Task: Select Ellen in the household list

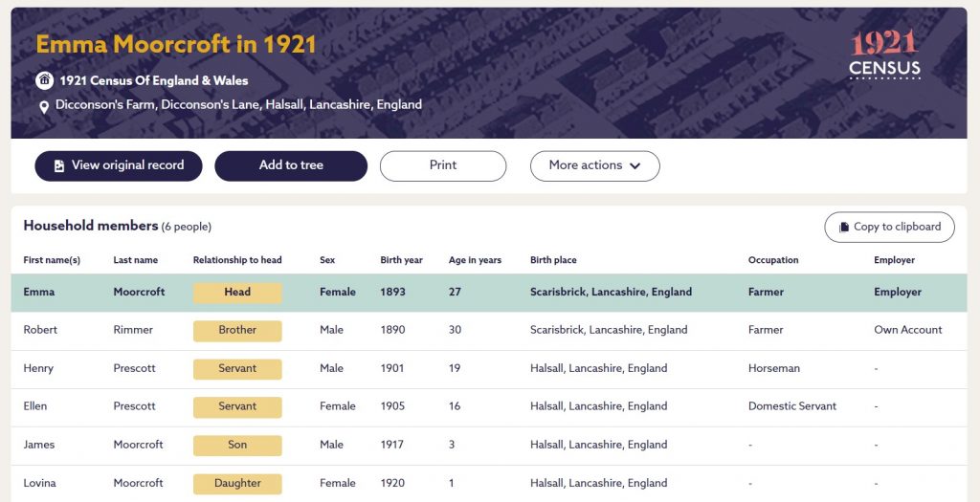Action: pos(35,406)
